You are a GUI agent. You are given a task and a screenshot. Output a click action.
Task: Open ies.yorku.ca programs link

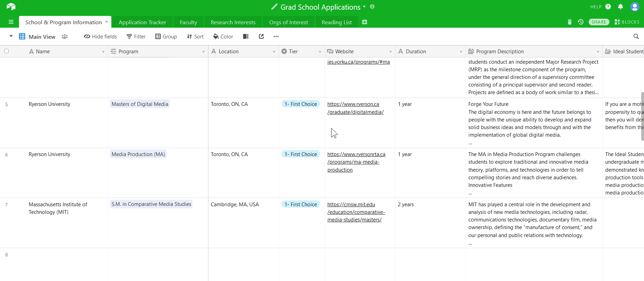(358, 62)
